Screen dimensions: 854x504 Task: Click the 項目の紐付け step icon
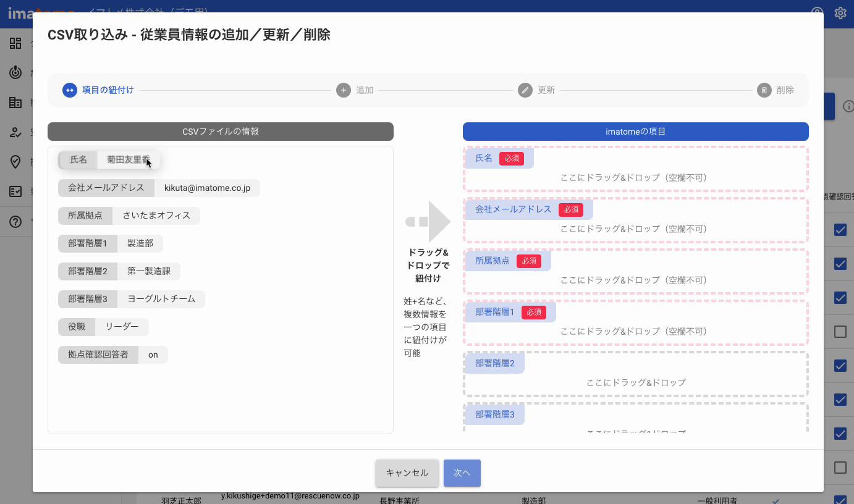click(x=70, y=90)
